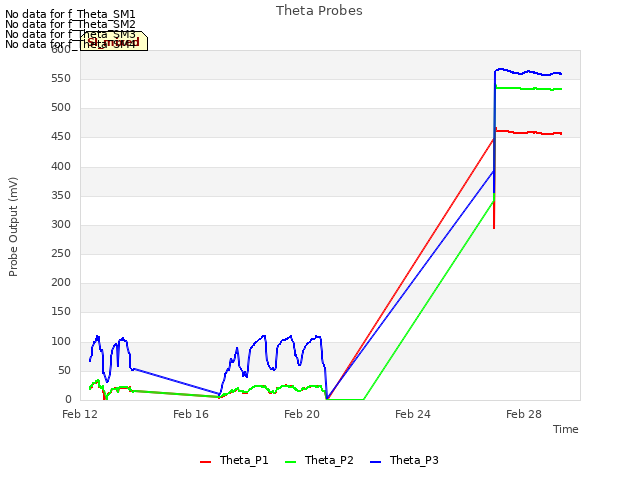Click green Theta_P2 plateau near 535 mV

pyautogui.click(x=529, y=89)
